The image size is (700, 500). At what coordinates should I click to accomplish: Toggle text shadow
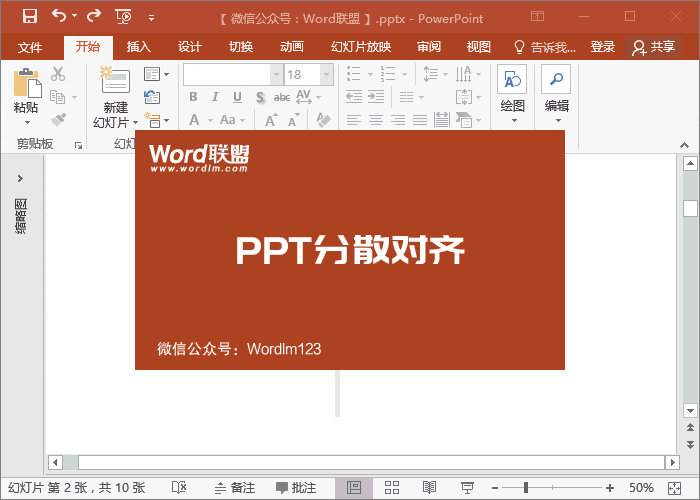click(x=260, y=97)
